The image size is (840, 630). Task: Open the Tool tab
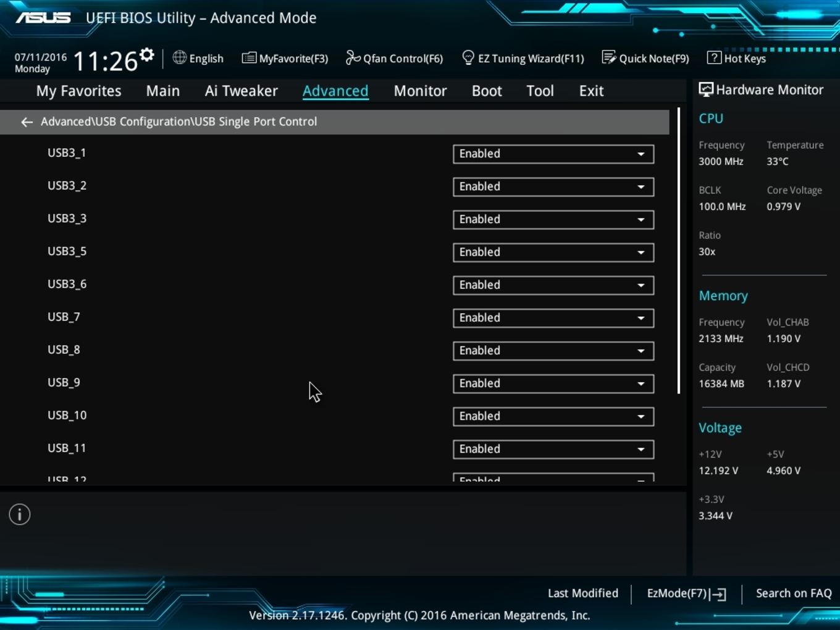click(x=540, y=91)
